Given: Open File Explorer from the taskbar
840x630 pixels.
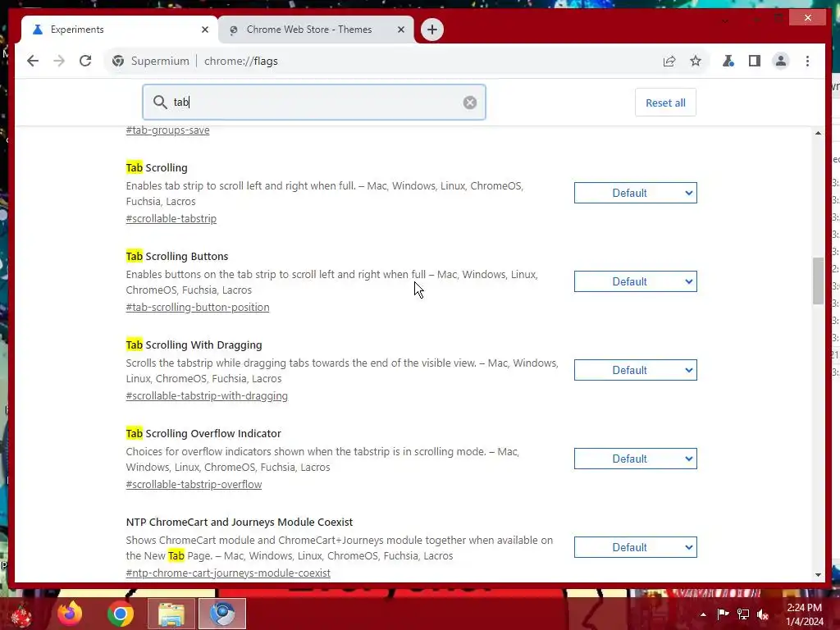Looking at the screenshot, I should [x=171, y=614].
